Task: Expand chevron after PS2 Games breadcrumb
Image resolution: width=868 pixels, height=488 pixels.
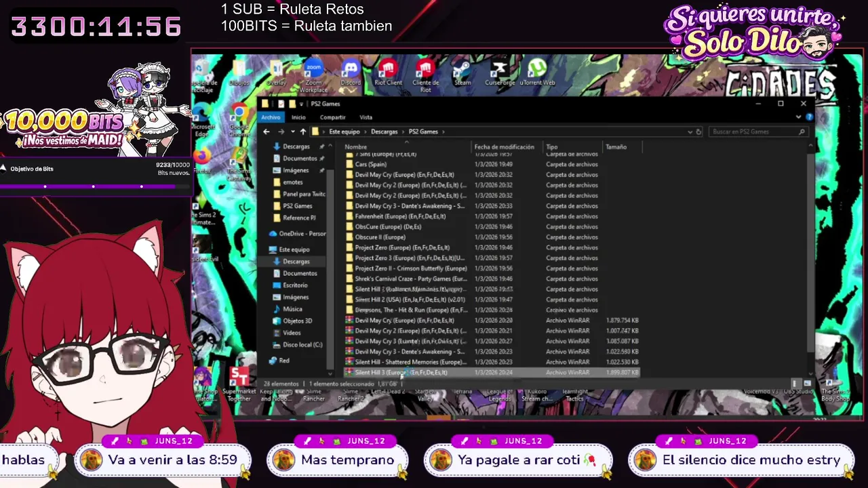Action: [x=443, y=131]
